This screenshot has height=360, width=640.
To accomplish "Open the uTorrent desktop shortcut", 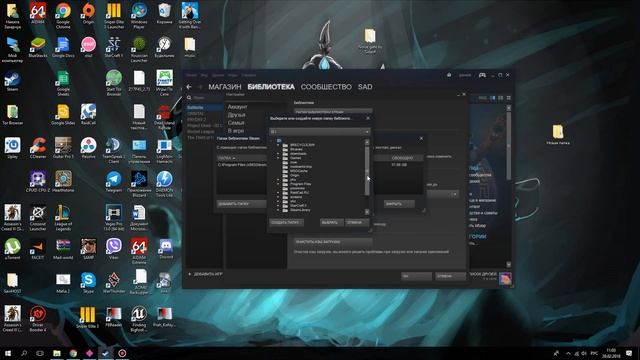I will click(12, 249).
